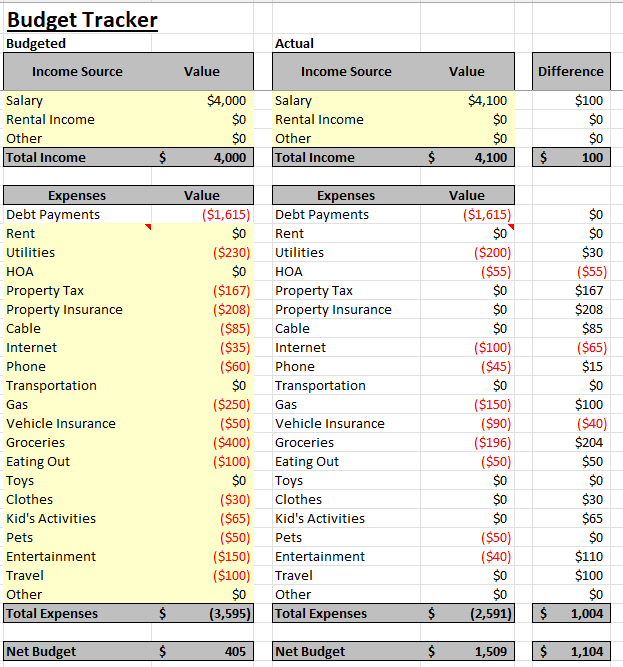Select budgeted Entertainment ($150) value

[x=231, y=556]
